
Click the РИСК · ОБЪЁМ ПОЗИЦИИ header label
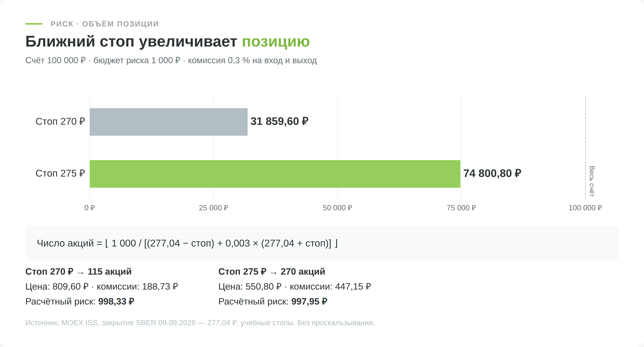(x=104, y=24)
